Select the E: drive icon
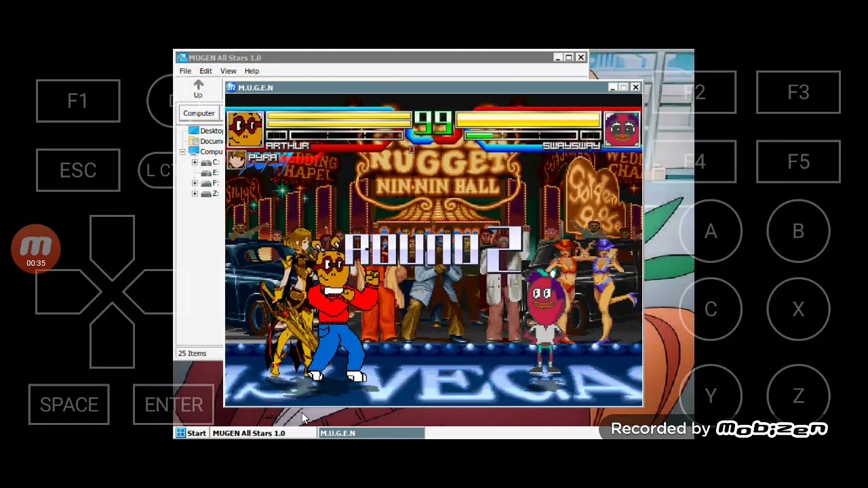Image resolution: width=868 pixels, height=488 pixels. tap(206, 173)
